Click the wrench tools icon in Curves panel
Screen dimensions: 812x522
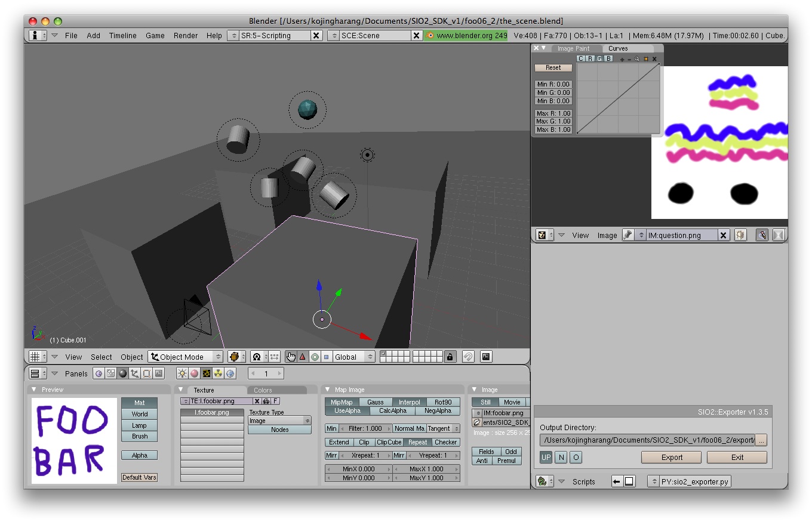pos(637,59)
